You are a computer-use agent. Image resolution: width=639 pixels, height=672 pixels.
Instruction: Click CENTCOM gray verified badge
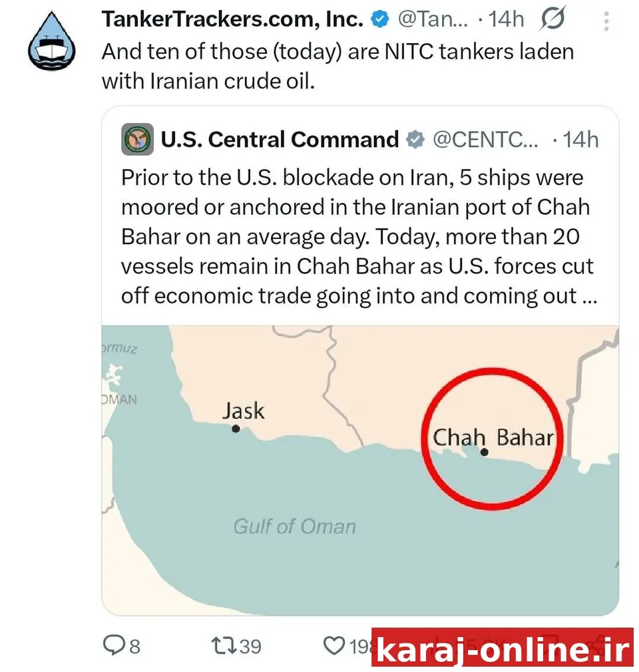coord(415,140)
